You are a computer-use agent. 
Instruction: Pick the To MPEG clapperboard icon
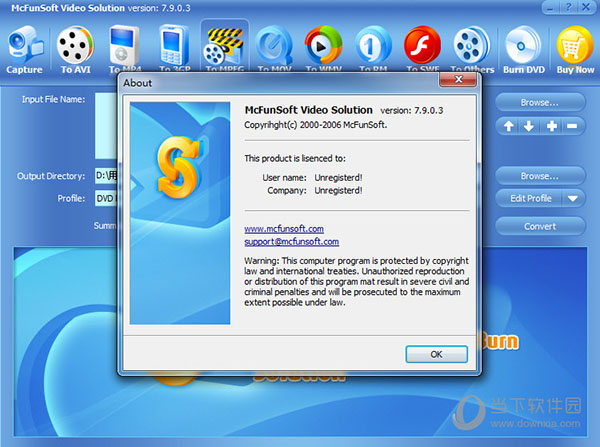225,47
